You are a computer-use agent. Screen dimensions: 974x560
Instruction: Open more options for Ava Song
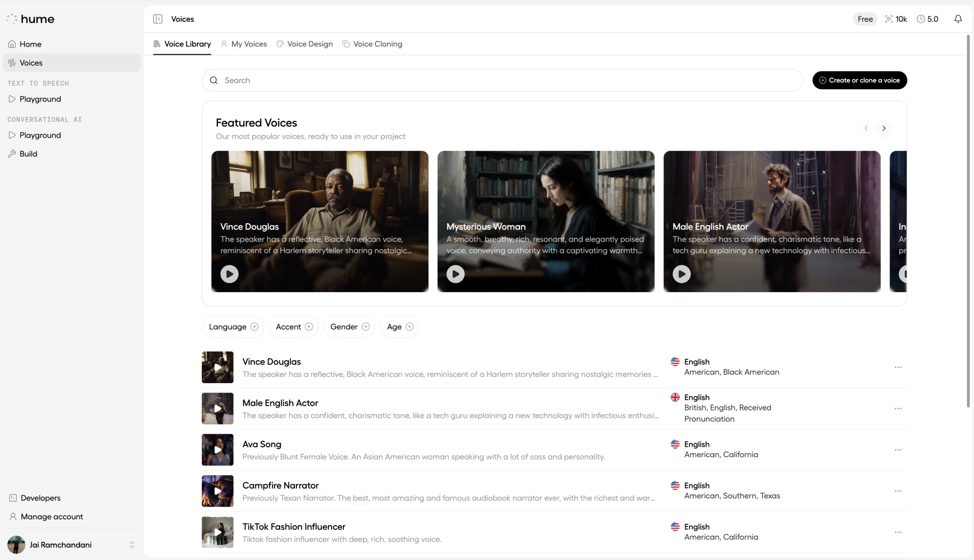pyautogui.click(x=898, y=450)
